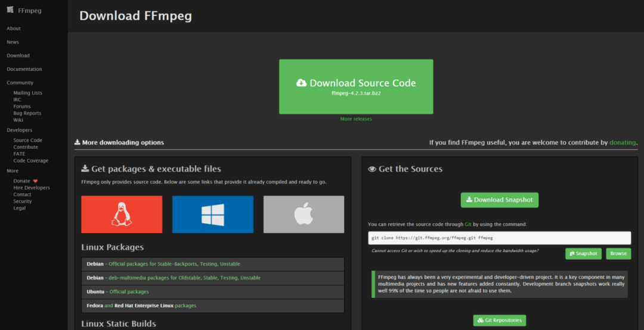Open News in the sidebar
644x330 pixels.
coord(13,42)
